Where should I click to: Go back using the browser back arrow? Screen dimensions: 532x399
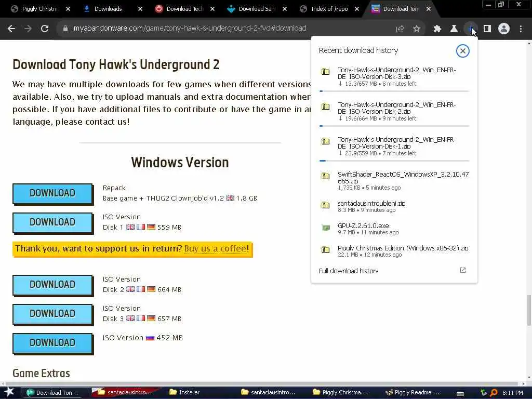coord(11,29)
